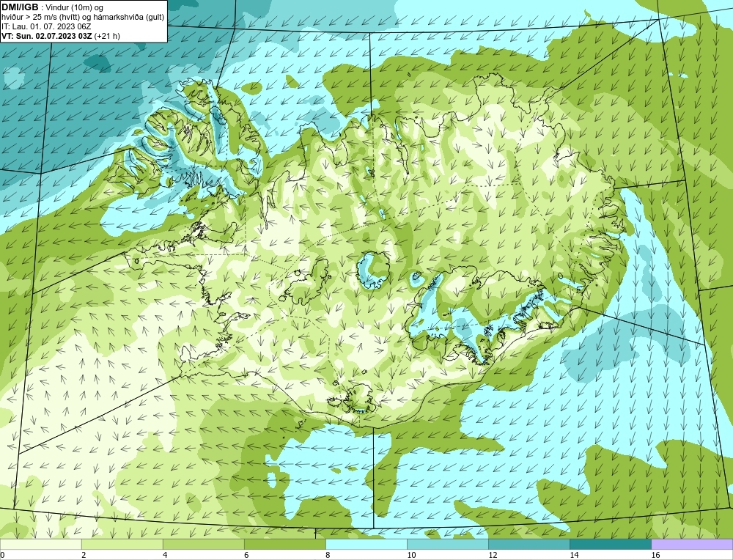Viewport: 733px width, 560px height.
Task: Click the 4–6 m/s legend color swatch
Action: point(203,544)
